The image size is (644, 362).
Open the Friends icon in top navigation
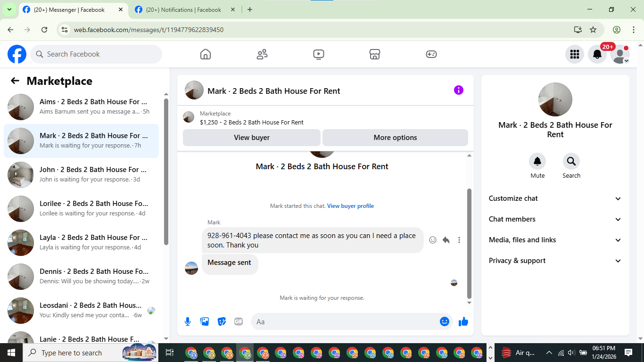(262, 54)
